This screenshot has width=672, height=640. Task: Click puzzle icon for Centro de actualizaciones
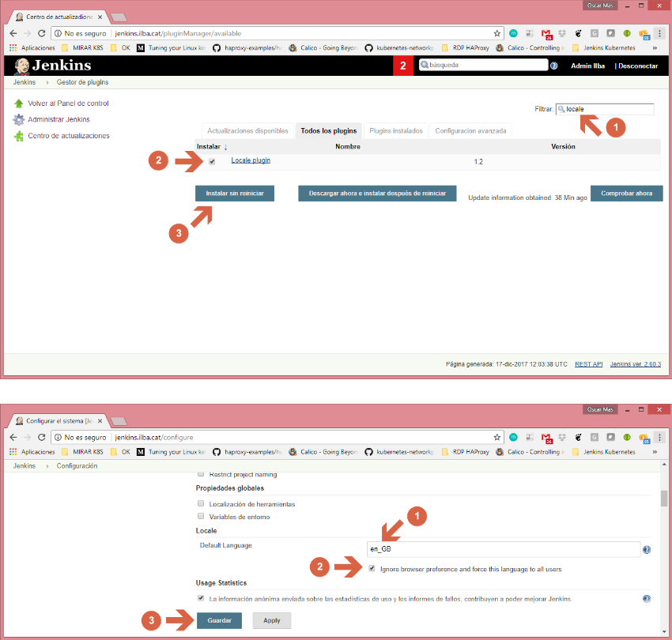pos(18,136)
